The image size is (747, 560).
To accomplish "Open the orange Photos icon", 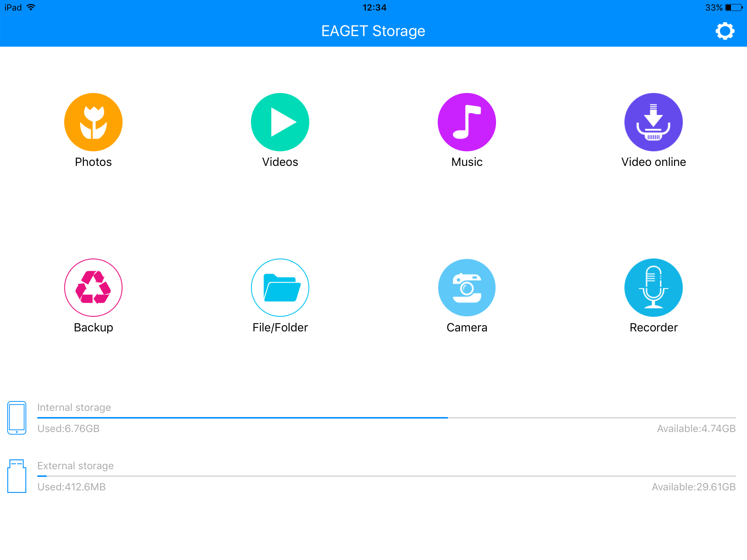I will [x=93, y=122].
